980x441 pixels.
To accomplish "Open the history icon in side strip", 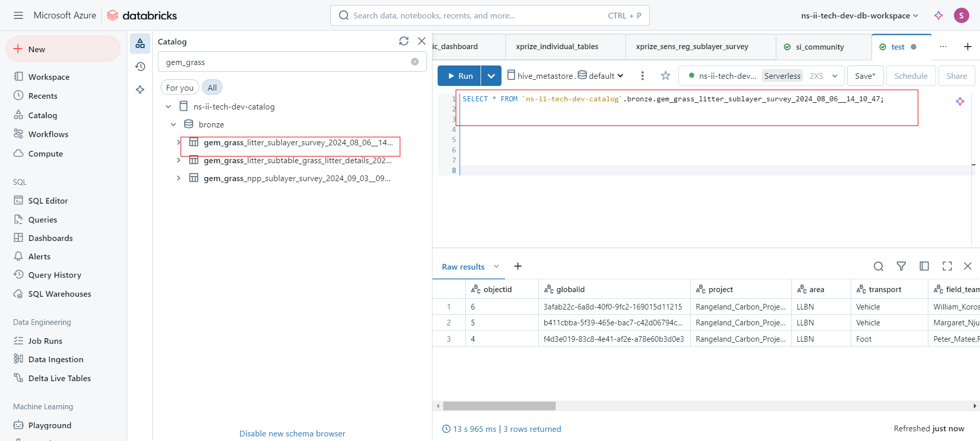I will [140, 67].
